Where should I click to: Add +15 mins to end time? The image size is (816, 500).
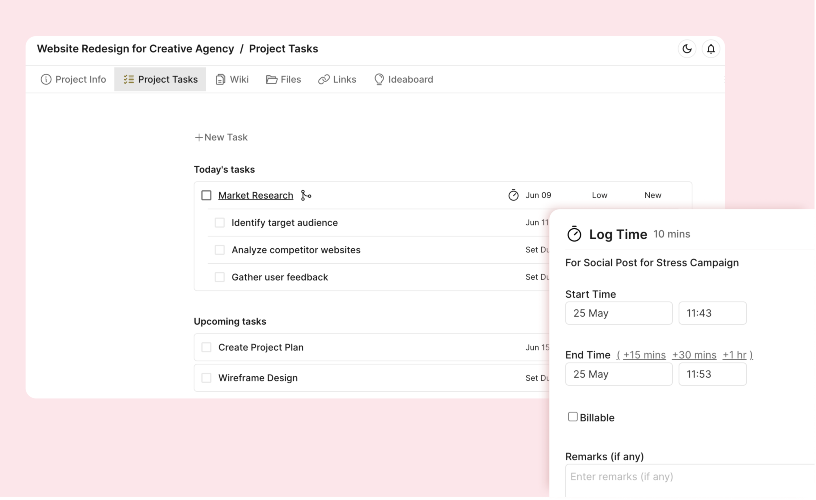click(644, 355)
